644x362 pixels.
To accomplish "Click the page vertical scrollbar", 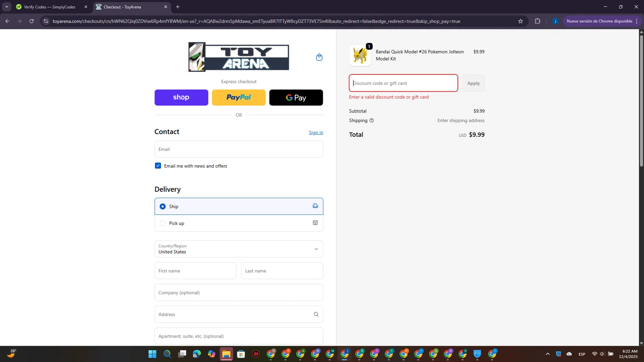I will point(641,101).
